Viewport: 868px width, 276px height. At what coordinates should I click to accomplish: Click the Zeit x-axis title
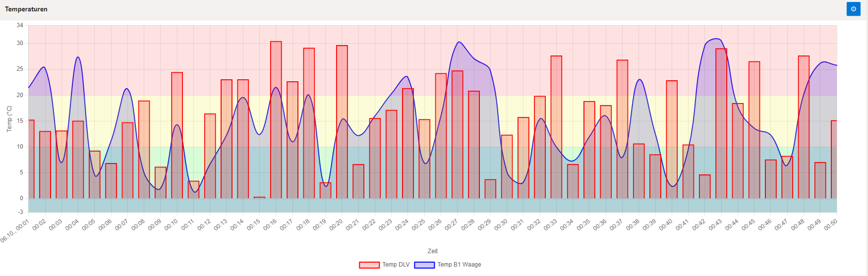[x=433, y=251]
